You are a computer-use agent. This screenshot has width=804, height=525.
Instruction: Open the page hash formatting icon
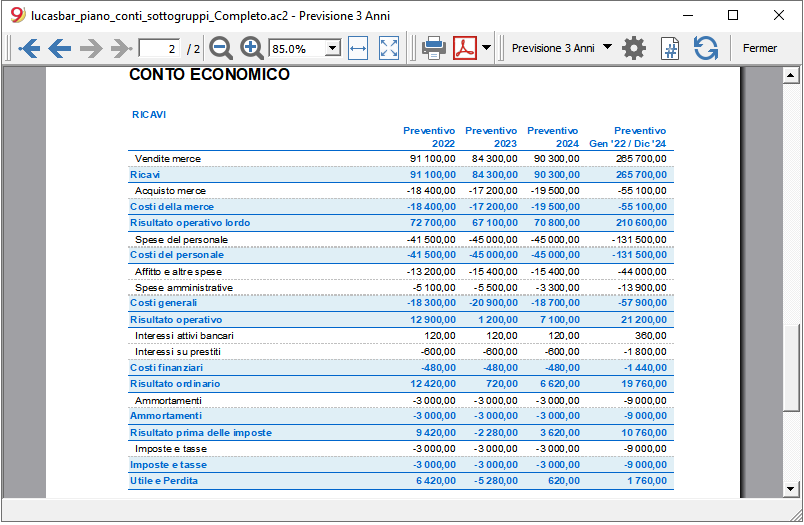(670, 49)
